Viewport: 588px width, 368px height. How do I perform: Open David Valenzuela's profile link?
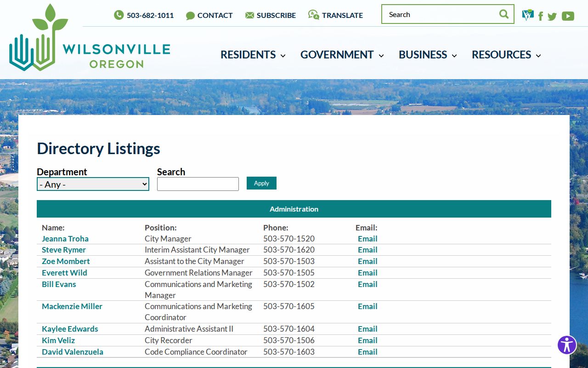pos(73,352)
